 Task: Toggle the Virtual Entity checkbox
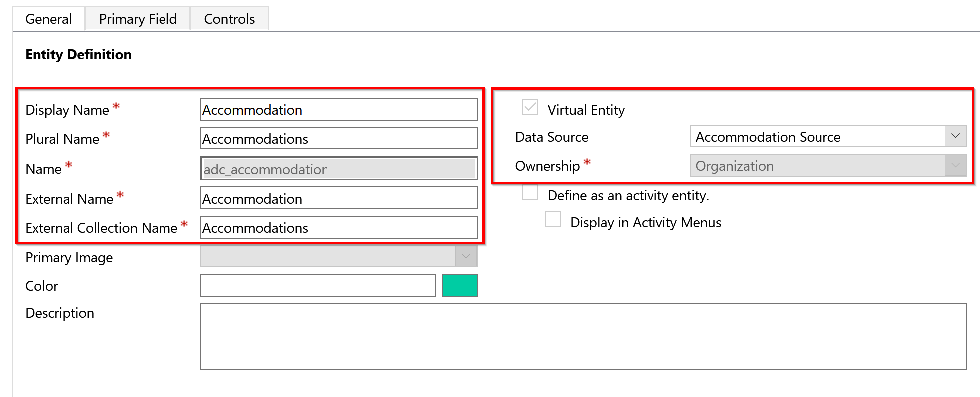tap(530, 107)
